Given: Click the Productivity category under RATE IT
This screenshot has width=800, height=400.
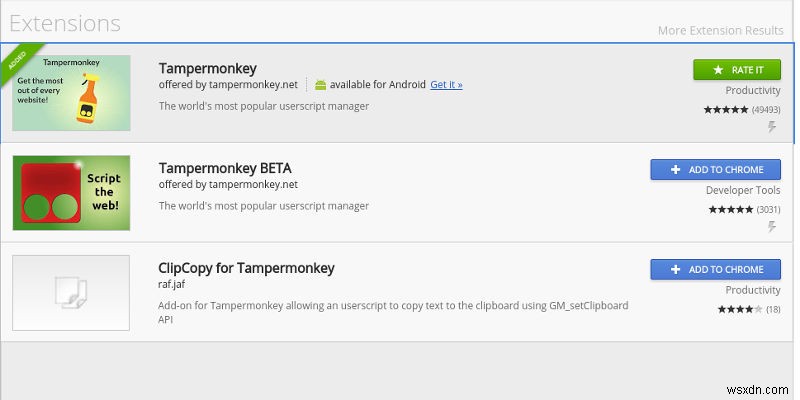Looking at the screenshot, I should click(x=753, y=90).
